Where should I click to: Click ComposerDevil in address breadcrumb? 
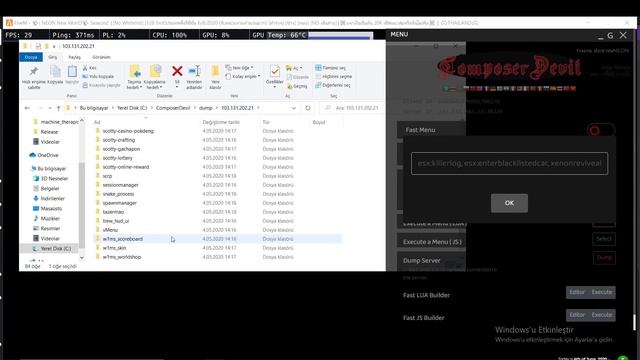point(173,108)
